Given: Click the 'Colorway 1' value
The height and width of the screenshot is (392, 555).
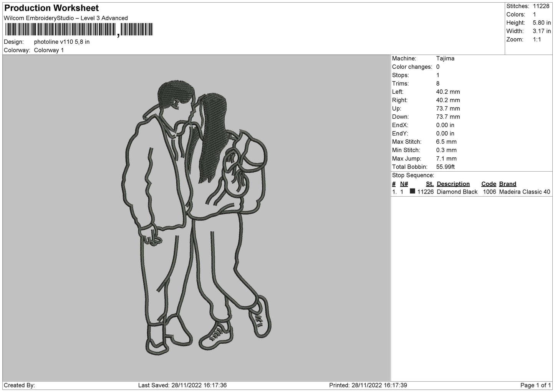Looking at the screenshot, I should (49, 50).
